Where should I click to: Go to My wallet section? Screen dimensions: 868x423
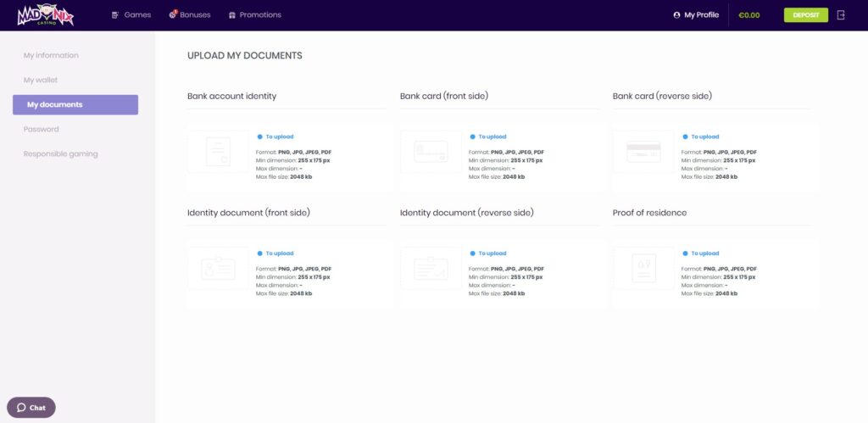41,81
